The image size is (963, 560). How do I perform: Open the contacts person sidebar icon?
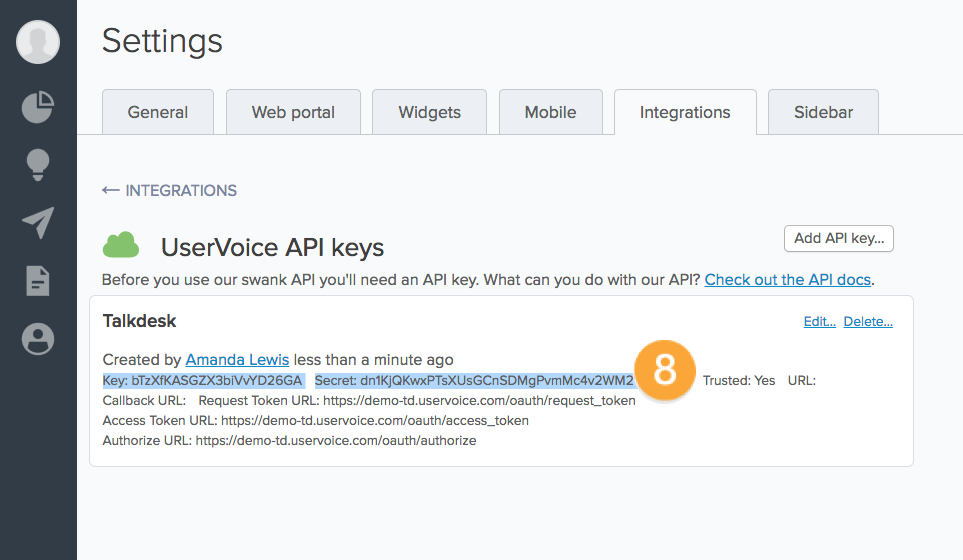point(37,339)
